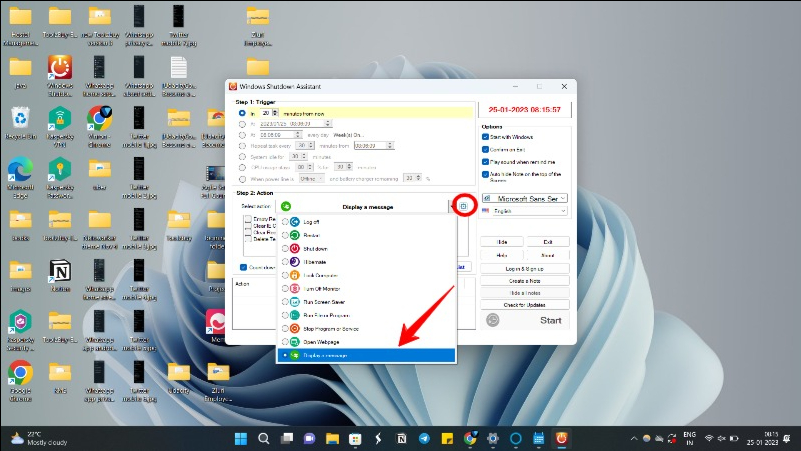Click the battery percent remaining stepper
Screen dimensions: 801x451
point(419,178)
